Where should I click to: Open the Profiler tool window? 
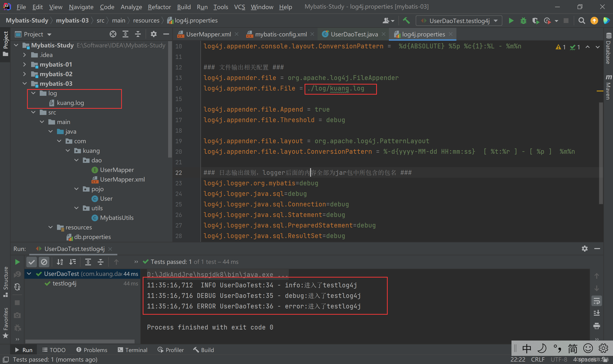(x=171, y=350)
